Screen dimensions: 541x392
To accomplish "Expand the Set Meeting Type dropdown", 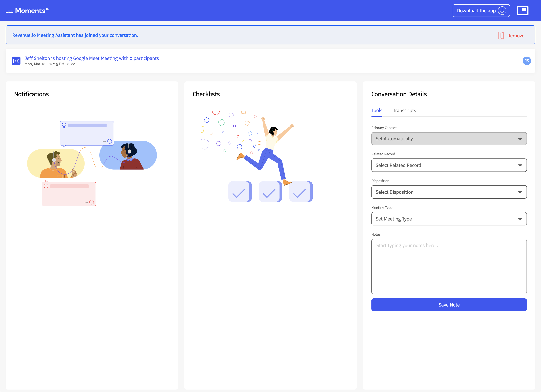I will click(449, 219).
